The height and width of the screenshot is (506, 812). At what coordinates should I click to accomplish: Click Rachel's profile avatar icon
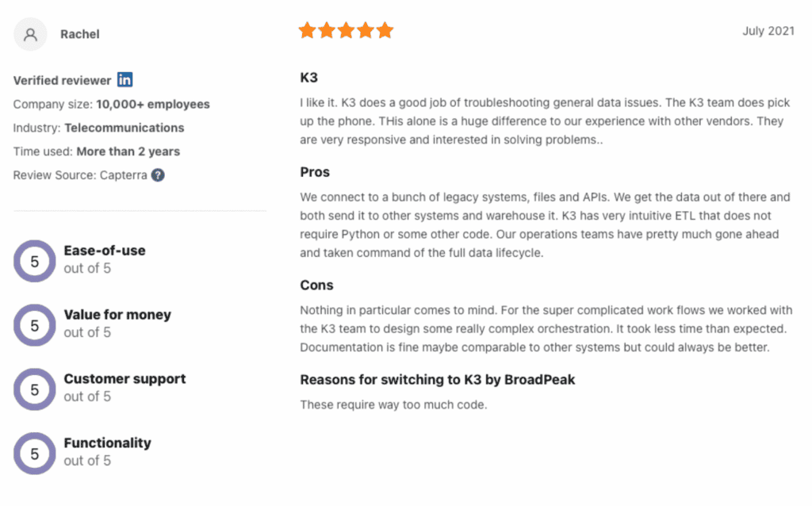30,34
